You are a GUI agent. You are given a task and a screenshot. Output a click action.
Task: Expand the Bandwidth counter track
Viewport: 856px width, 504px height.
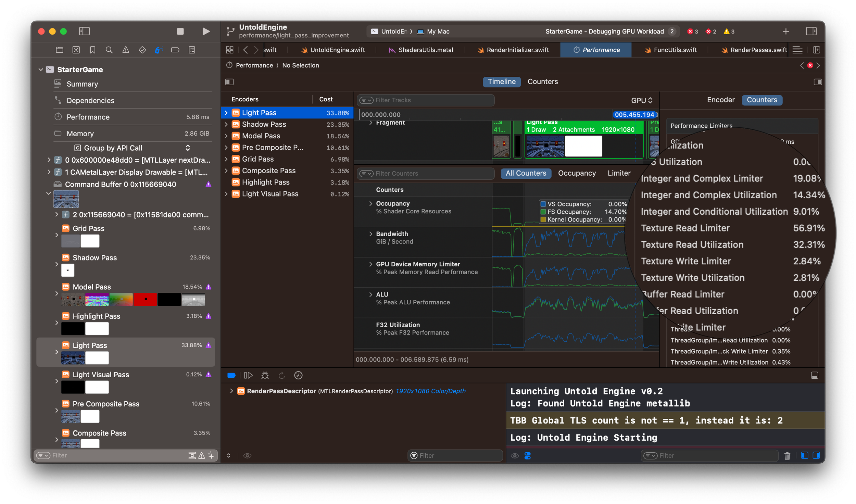(370, 234)
